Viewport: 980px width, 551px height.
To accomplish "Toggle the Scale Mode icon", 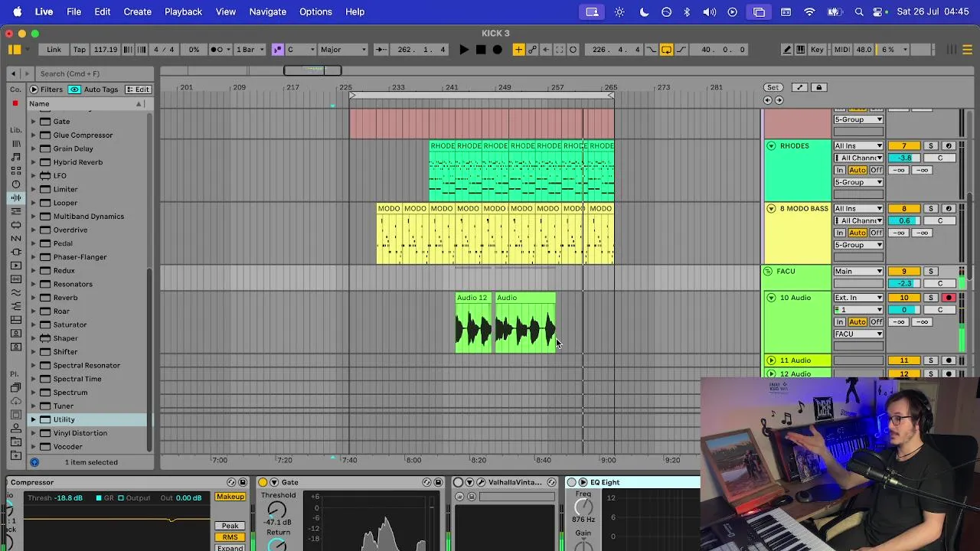I will point(277,50).
